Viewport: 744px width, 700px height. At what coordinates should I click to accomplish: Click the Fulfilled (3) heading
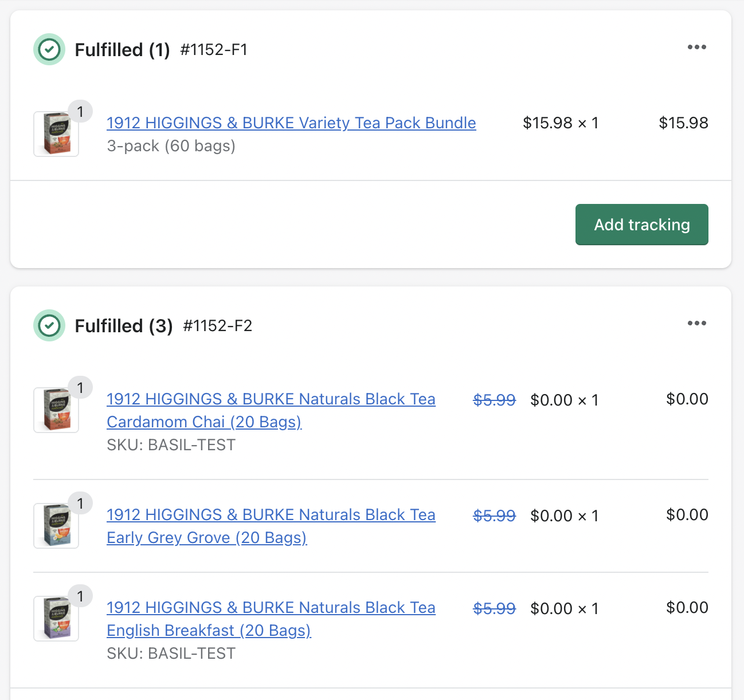[123, 326]
